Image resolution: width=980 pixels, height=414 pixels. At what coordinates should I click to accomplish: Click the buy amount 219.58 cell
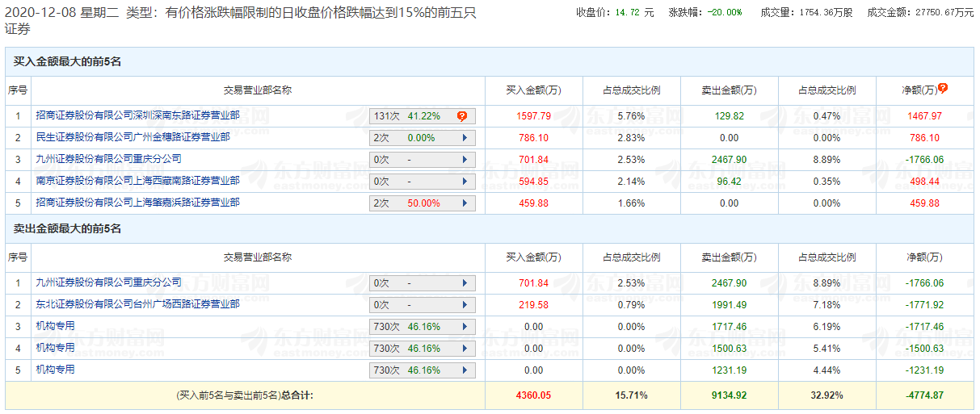(533, 305)
